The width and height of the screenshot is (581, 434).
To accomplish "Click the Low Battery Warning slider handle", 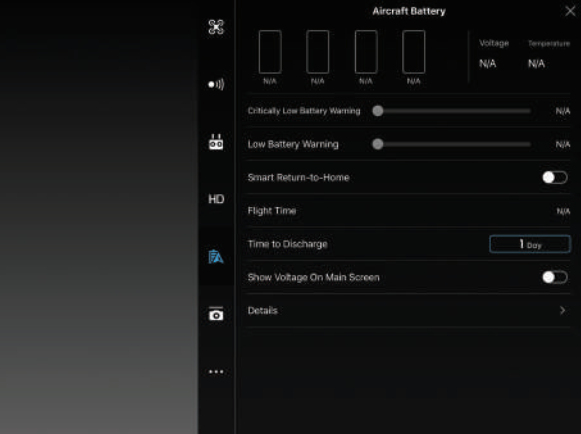I will click(378, 144).
